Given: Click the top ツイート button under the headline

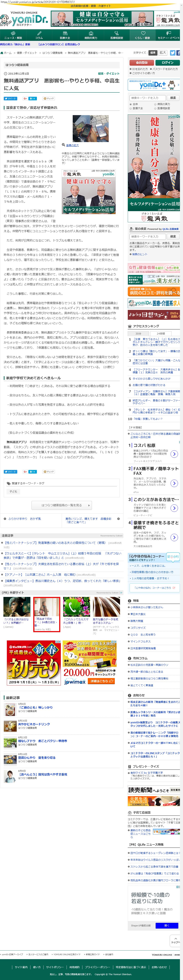Looking at the screenshot, I should (10, 99).
